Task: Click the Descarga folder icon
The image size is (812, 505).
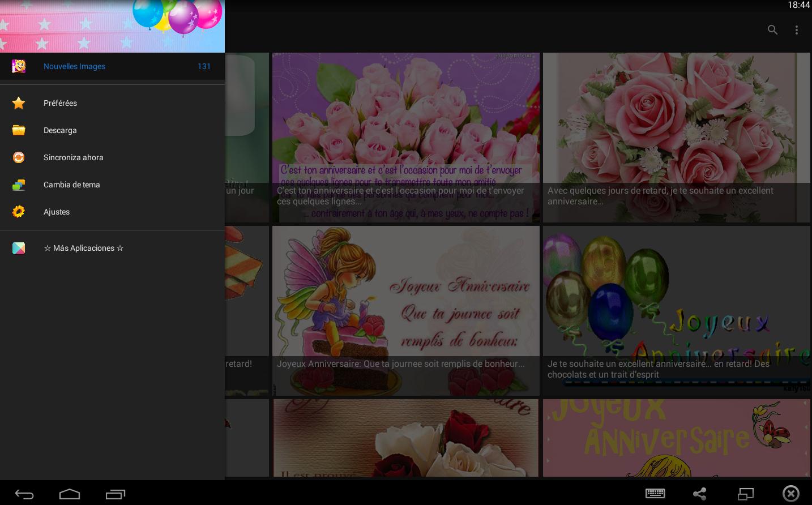Action: [x=19, y=130]
